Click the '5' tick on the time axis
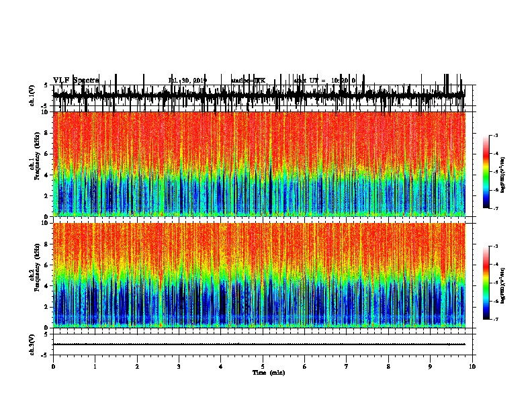This screenshot has width=532, height=411. coord(263,367)
